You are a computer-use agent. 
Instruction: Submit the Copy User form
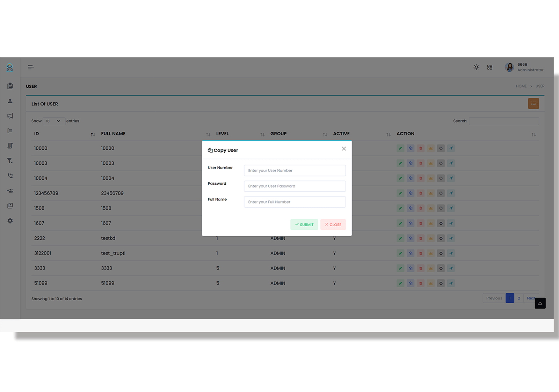click(x=304, y=224)
